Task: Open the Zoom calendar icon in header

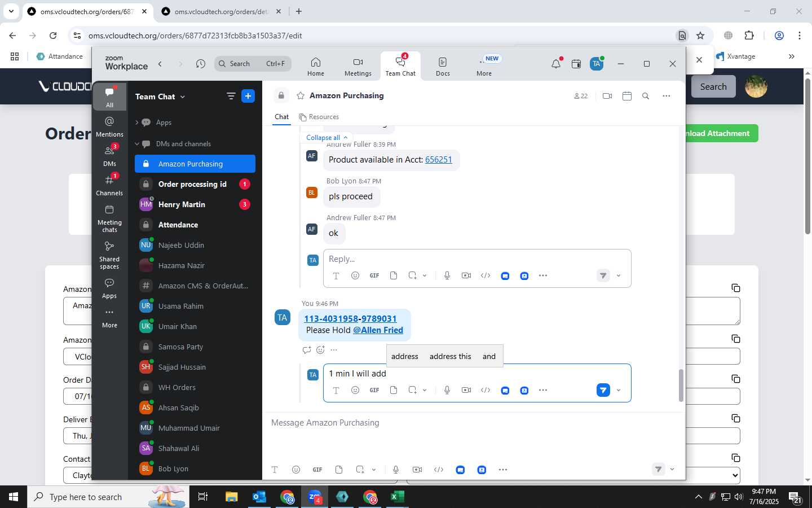Action: coord(576,64)
